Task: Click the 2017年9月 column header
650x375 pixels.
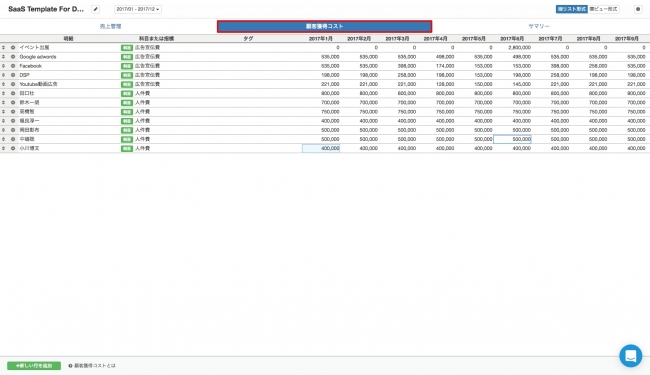Action: click(627, 39)
